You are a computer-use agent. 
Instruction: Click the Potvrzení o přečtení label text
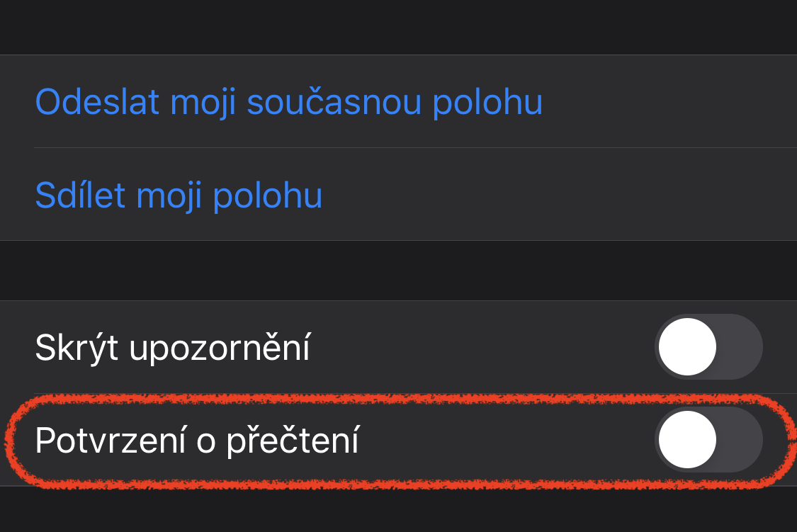[x=196, y=441]
